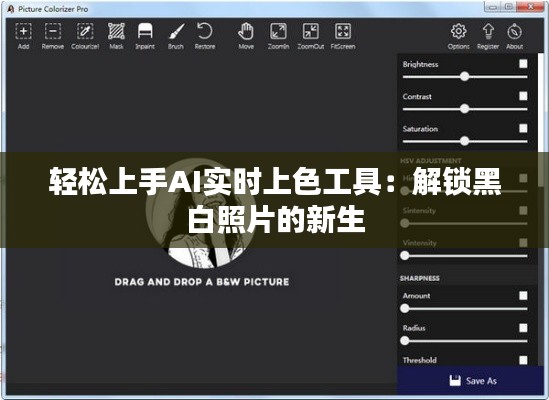Open the Register dialog
The height and width of the screenshot is (400, 549).
[x=488, y=35]
